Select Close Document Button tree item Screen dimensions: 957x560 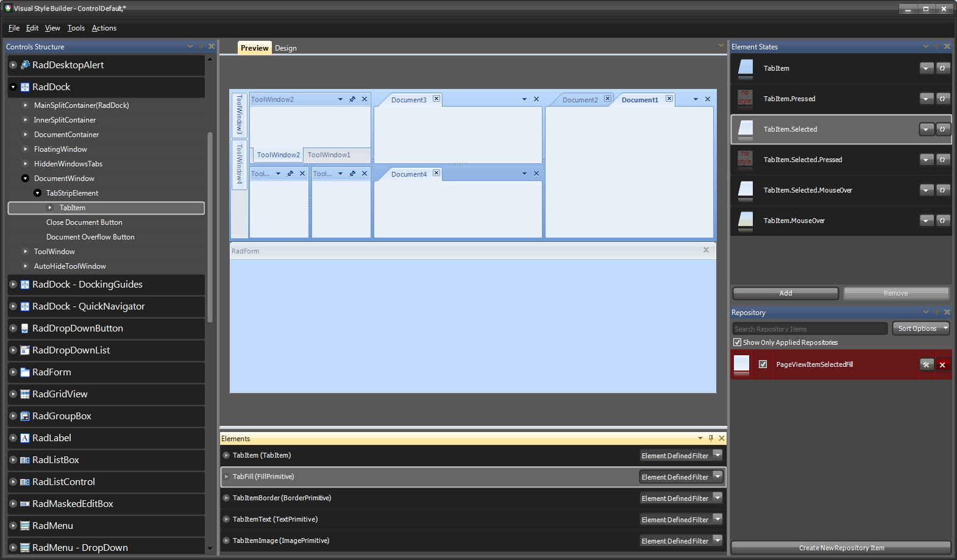[x=84, y=222]
